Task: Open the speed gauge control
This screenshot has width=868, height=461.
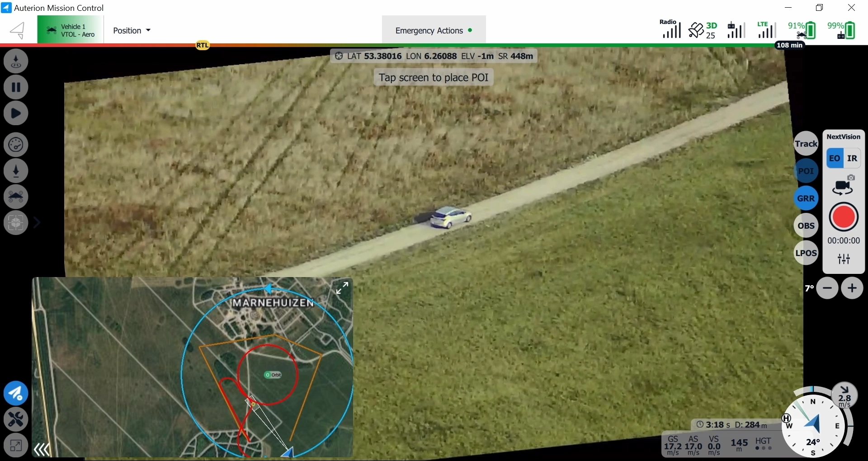Action: 16,145
